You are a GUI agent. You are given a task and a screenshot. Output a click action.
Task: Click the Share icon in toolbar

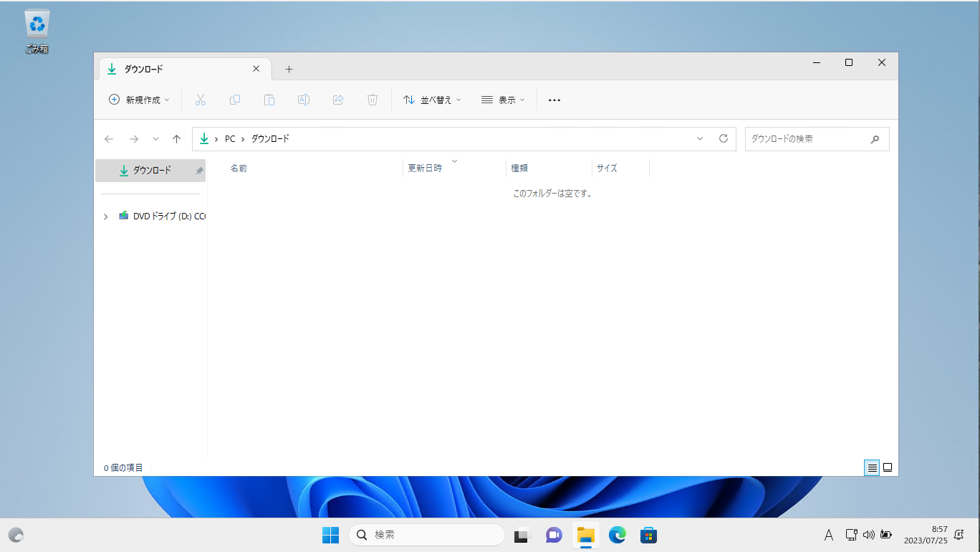(x=338, y=100)
